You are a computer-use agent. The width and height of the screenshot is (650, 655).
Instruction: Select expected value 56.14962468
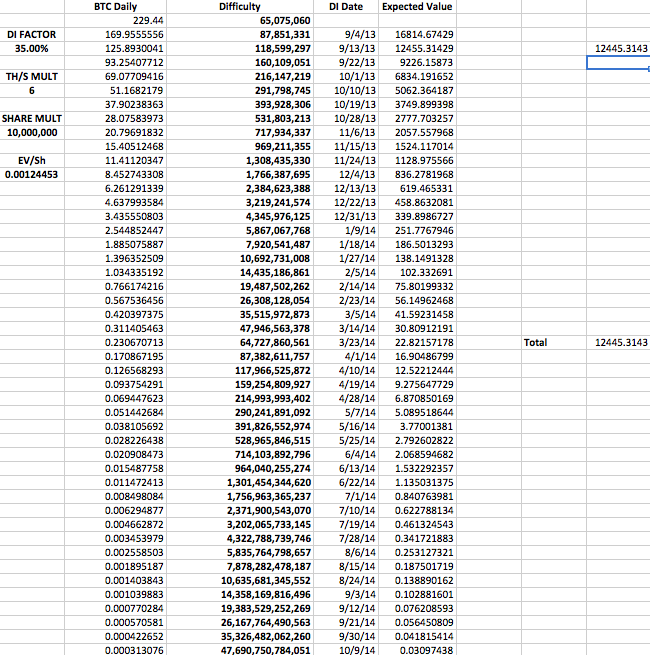point(417,300)
